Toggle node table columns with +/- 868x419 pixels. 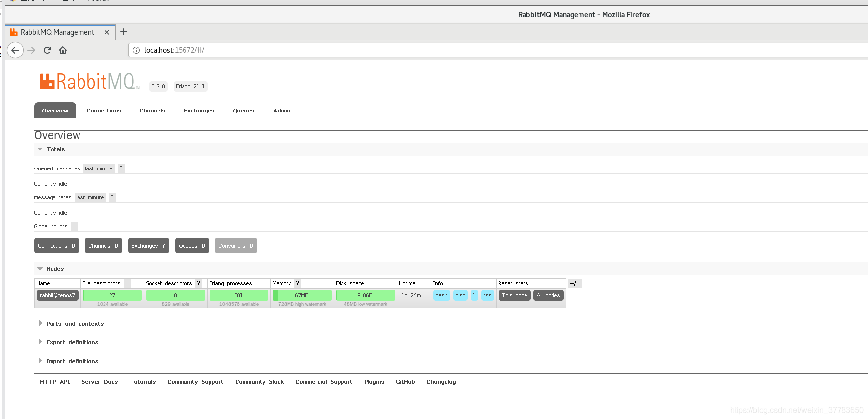click(x=575, y=283)
